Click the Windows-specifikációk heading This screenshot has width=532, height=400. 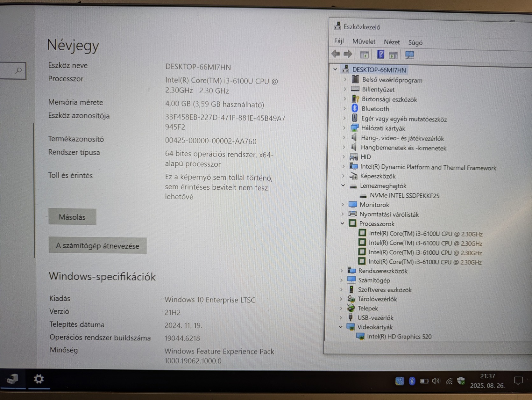click(102, 277)
